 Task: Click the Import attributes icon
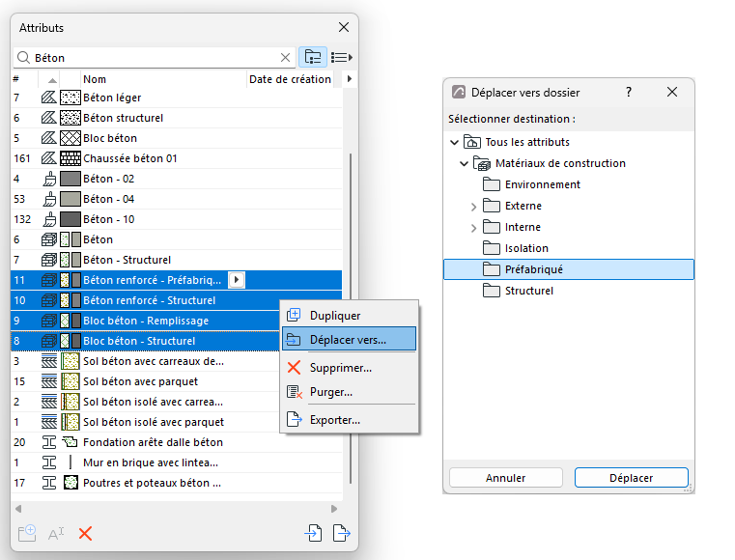point(313,533)
